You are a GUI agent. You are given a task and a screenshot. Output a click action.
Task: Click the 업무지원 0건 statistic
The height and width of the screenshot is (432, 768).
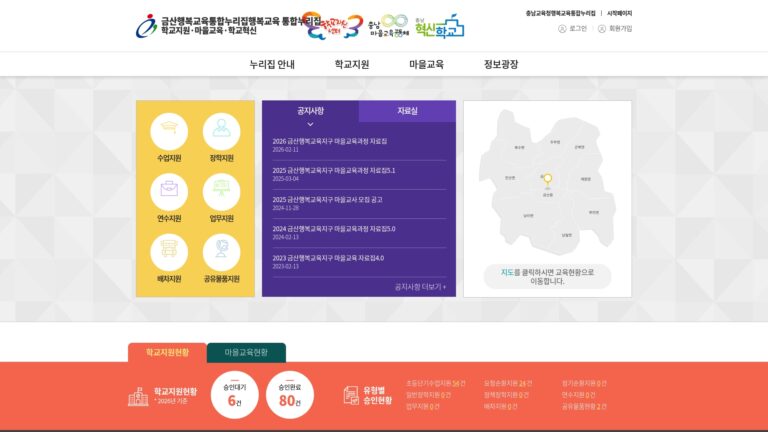pyautogui.click(x=423, y=407)
